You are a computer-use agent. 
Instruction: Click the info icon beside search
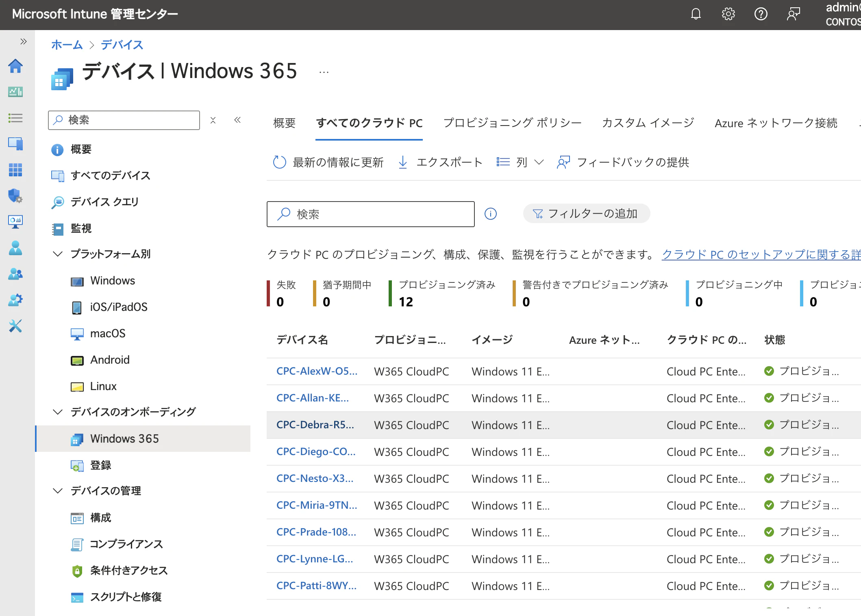491,214
